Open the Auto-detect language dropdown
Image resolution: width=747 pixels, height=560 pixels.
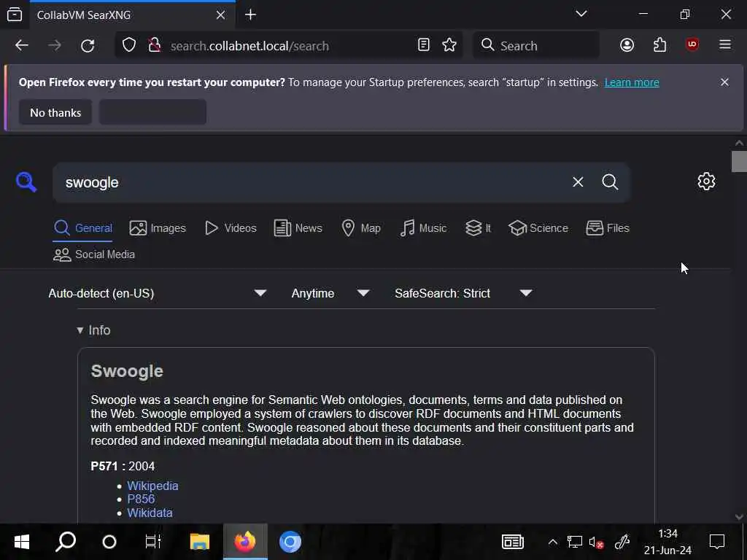click(x=158, y=293)
